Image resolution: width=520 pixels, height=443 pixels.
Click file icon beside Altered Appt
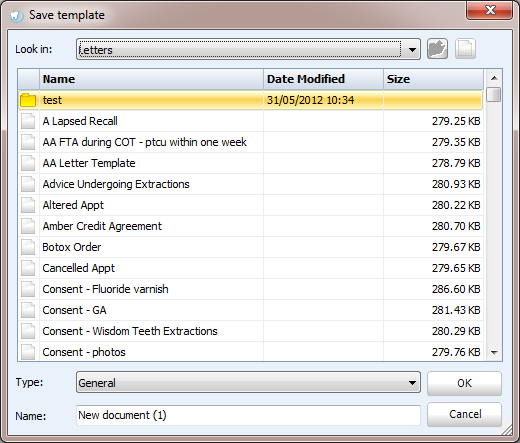(28, 205)
